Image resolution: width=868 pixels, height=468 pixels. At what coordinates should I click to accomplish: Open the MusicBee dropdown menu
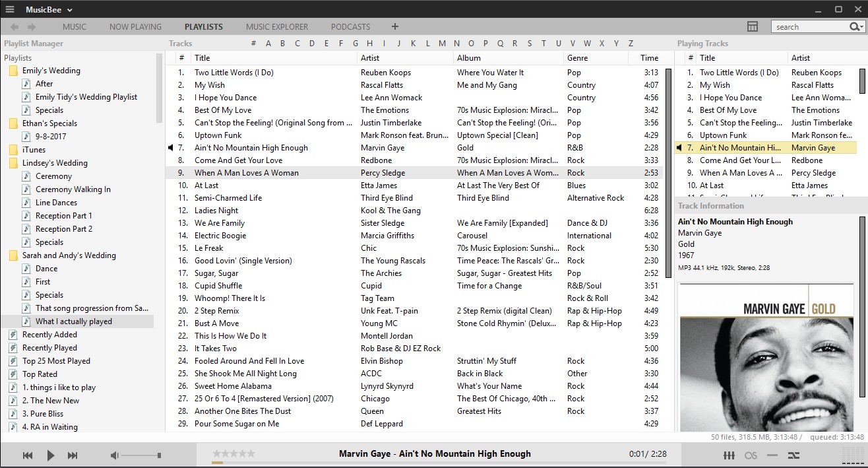[x=49, y=9]
